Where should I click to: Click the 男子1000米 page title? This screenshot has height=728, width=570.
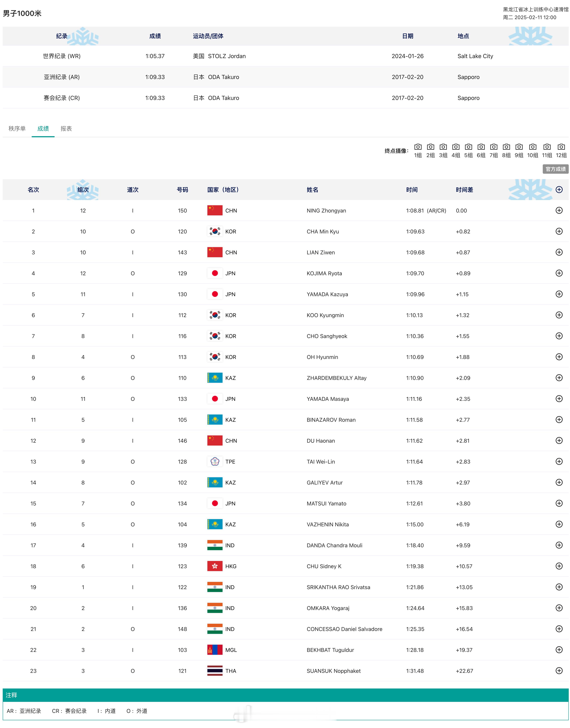(22, 13)
